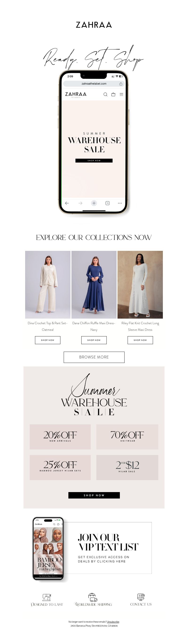Shop Now for Dana Chiffon Ruffle Maxi Dress
This screenshot has width=188, height=644.
click(x=94, y=340)
